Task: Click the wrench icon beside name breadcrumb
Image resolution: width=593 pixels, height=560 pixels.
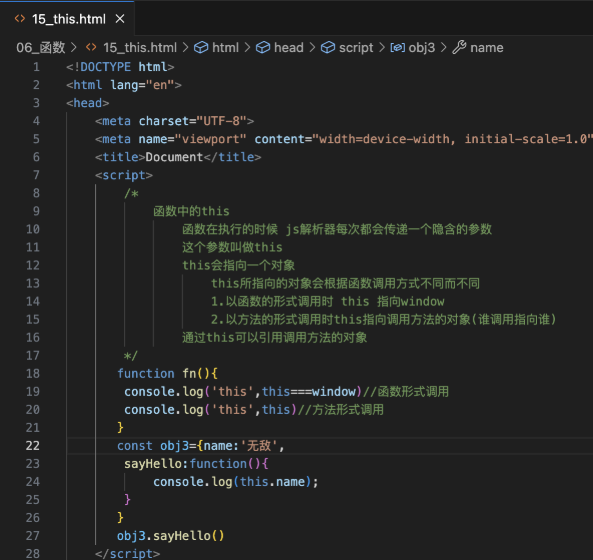Action: click(459, 48)
